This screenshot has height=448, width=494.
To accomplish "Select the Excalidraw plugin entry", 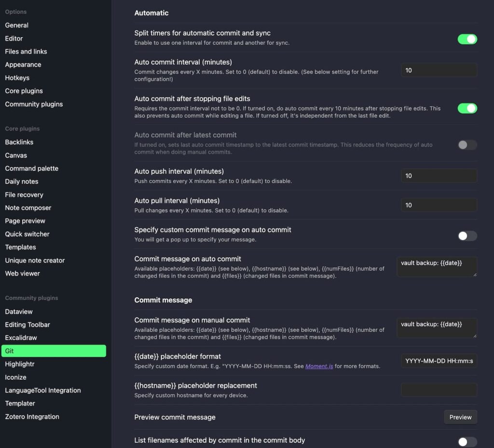I will tap(21, 337).
